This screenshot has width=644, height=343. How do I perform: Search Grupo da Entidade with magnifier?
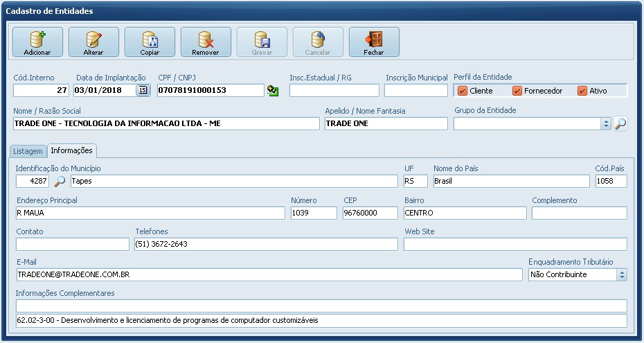620,123
